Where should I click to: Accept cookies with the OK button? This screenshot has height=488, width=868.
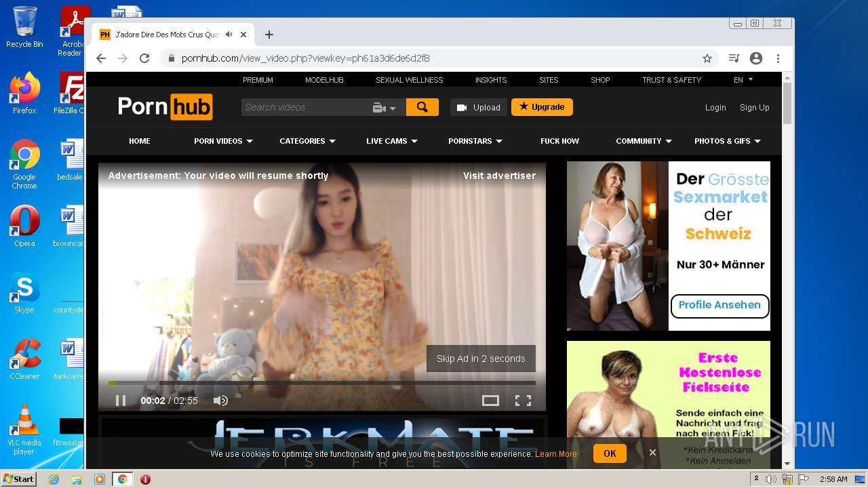(x=610, y=453)
